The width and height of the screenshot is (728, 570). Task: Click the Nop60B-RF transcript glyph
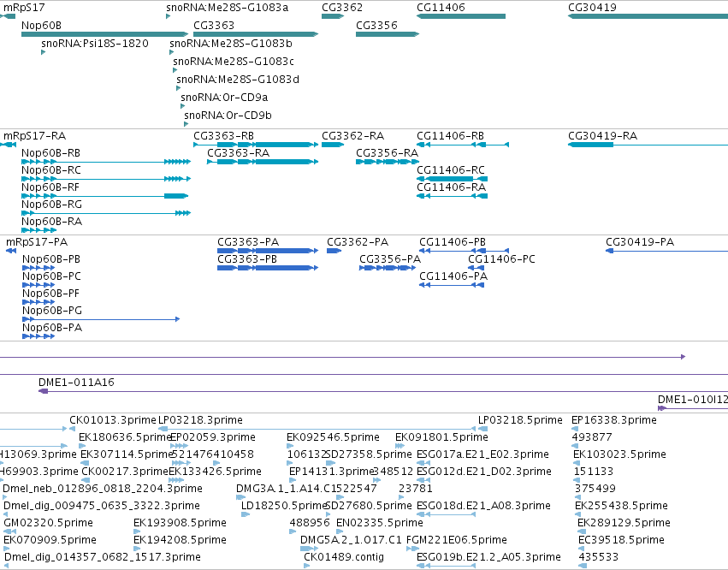pyautogui.click(x=105, y=196)
